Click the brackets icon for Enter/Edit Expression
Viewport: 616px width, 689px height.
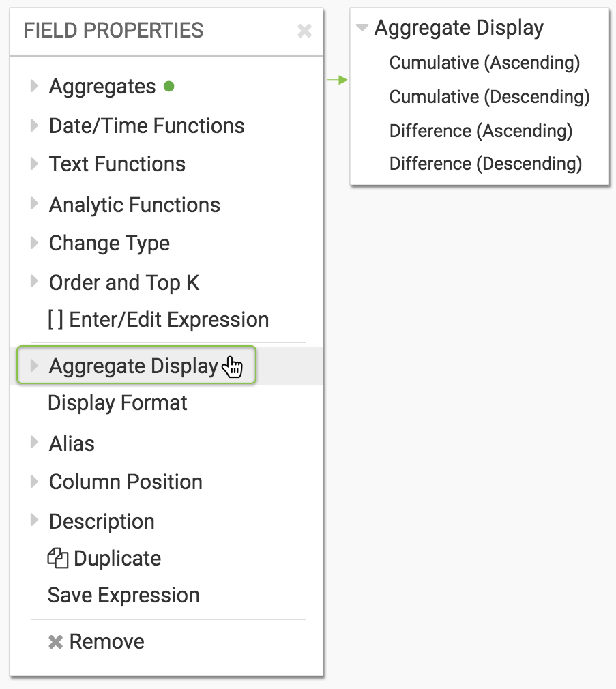point(55,320)
